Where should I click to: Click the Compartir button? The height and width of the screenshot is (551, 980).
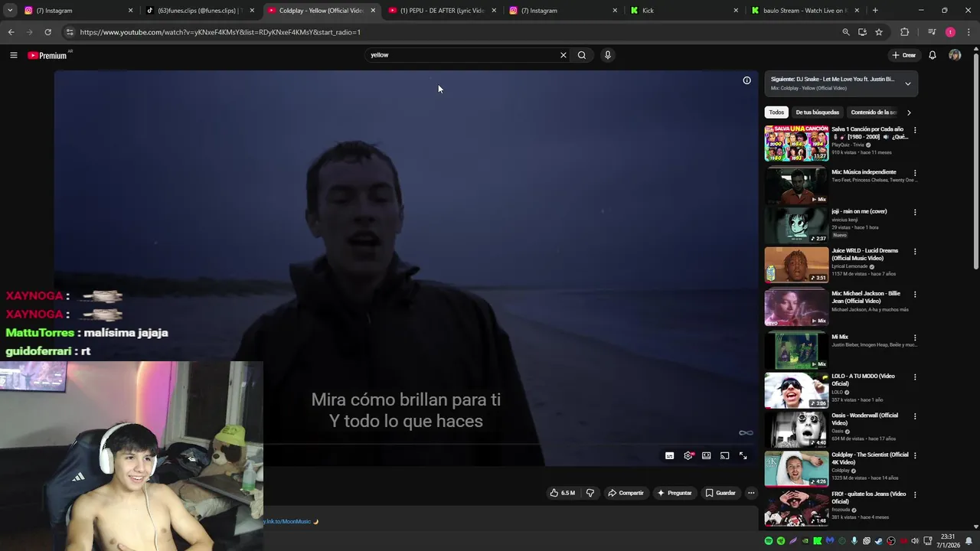626,493
